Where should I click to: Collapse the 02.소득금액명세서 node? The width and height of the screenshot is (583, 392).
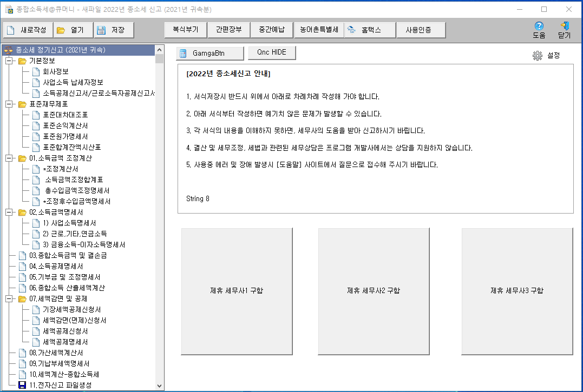coord(9,212)
